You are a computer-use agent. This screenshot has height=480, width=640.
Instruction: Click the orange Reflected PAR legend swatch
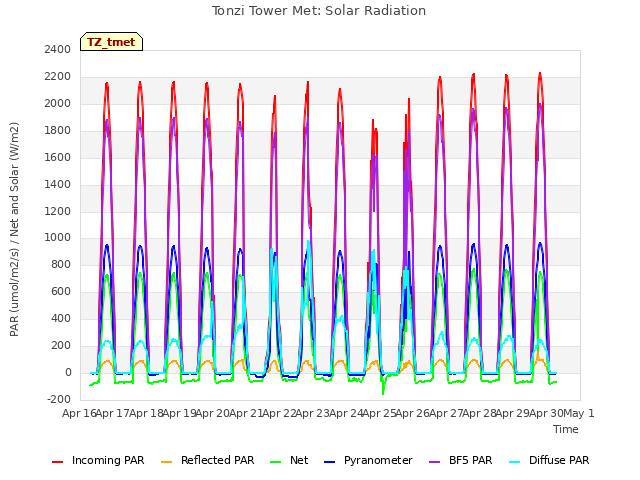click(167, 462)
